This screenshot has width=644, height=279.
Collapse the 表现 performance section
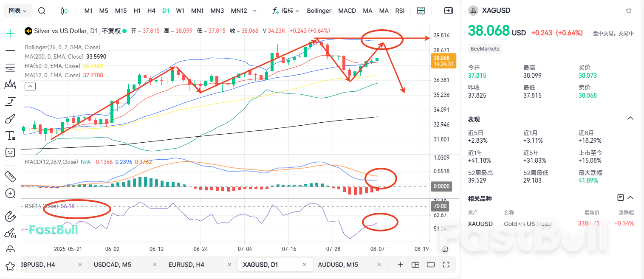(x=630, y=119)
